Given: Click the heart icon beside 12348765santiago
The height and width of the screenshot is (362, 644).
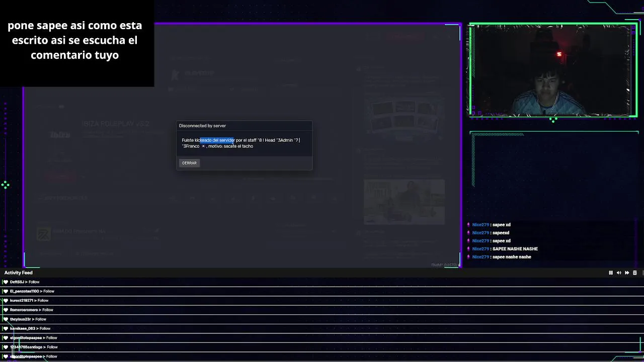Looking at the screenshot, I should point(6,347).
